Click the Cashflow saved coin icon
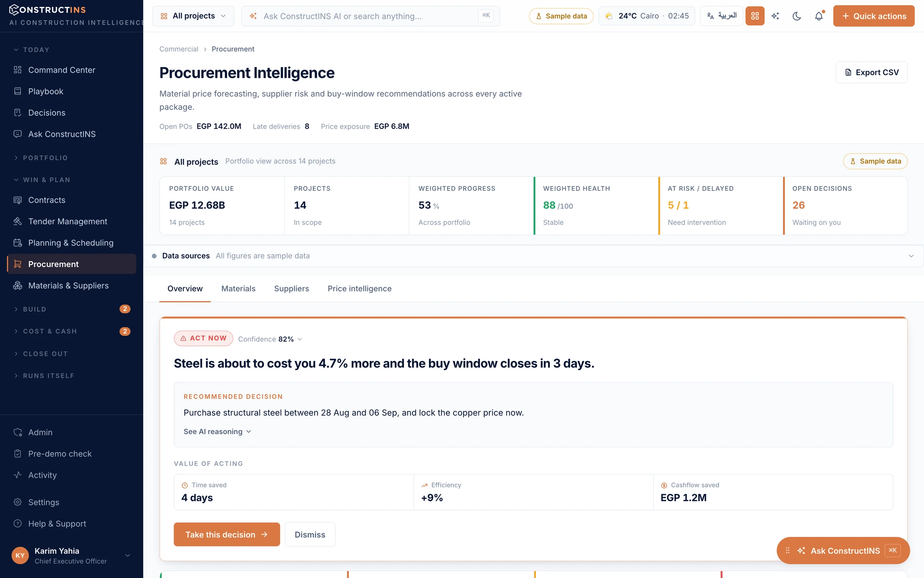The width and height of the screenshot is (924, 578). [664, 485]
